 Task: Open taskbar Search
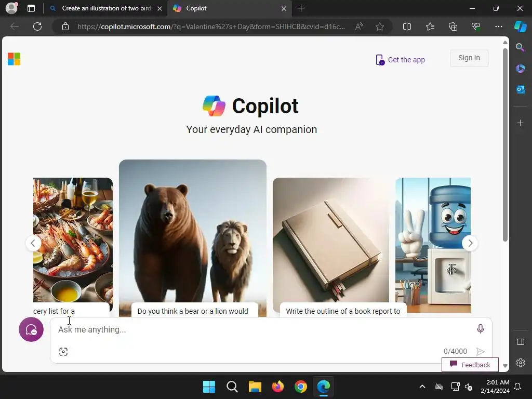[x=232, y=387]
